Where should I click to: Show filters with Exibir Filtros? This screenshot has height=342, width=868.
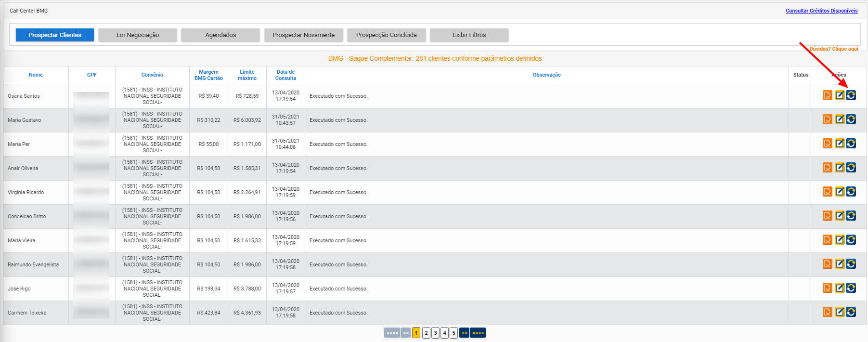point(469,35)
